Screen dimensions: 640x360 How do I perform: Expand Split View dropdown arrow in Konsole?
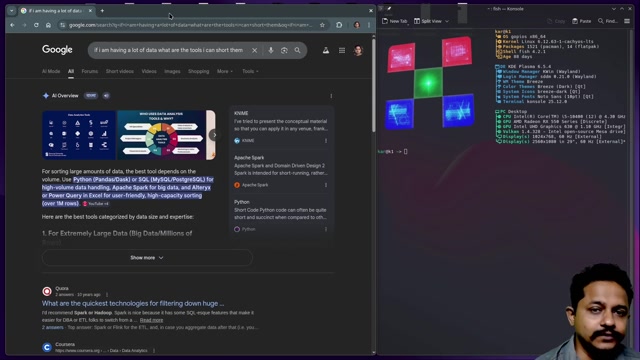pyautogui.click(x=447, y=21)
